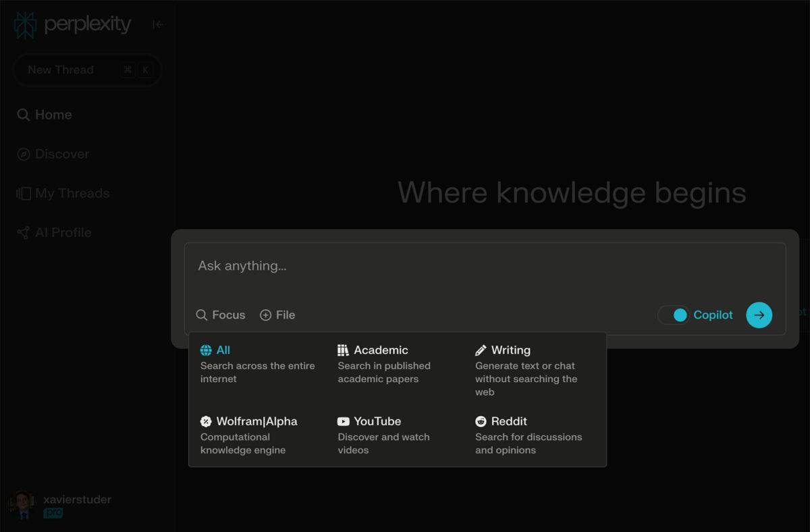Attach a File with the plus button

coord(277,315)
